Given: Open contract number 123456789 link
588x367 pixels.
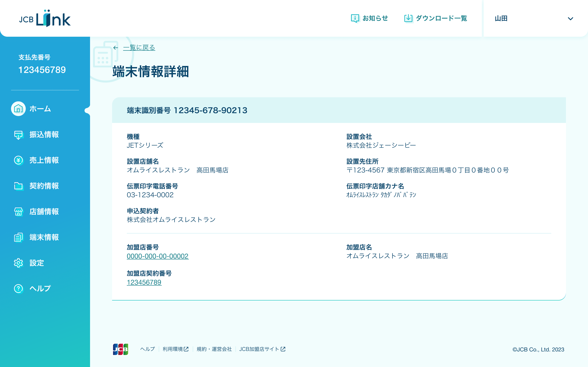Looking at the screenshot, I should pyautogui.click(x=144, y=282).
